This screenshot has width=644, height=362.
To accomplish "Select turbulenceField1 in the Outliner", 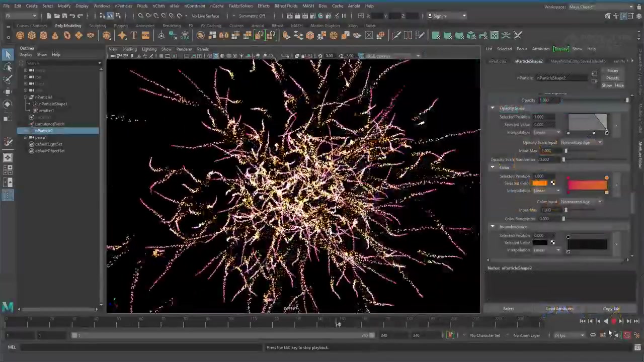I will click(x=50, y=124).
